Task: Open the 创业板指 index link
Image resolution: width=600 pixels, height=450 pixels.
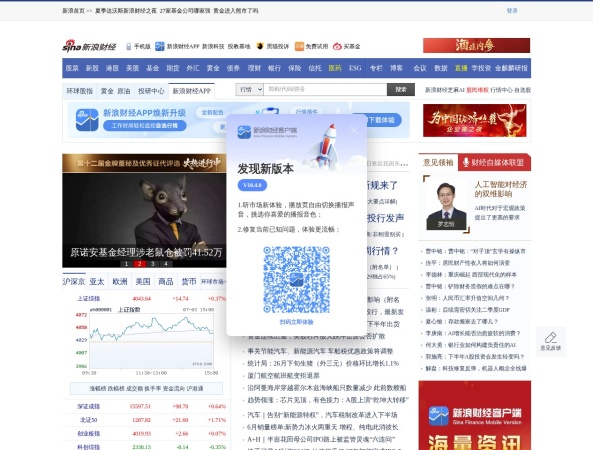Action: tap(88, 434)
